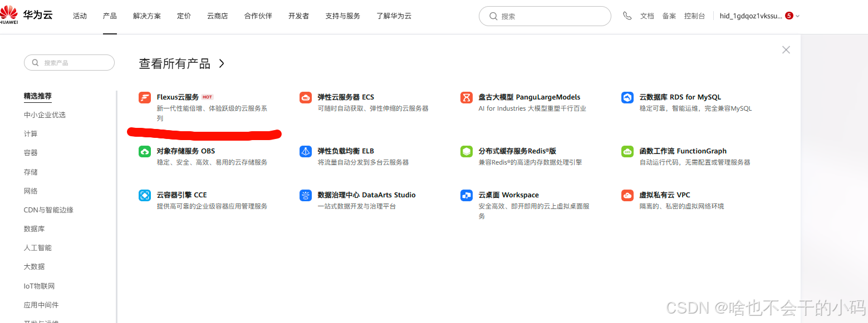Click the arrow next to 查看所有产品

point(222,63)
